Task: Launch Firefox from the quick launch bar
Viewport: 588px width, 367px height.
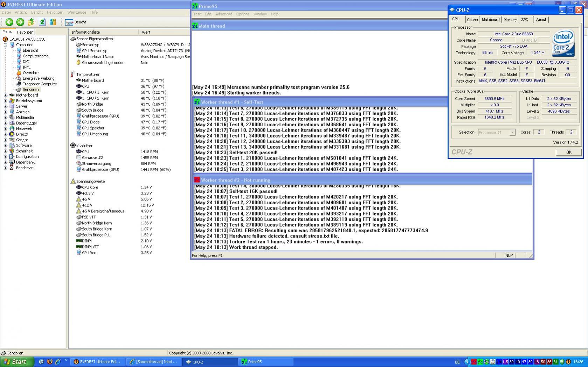Action: pos(49,362)
